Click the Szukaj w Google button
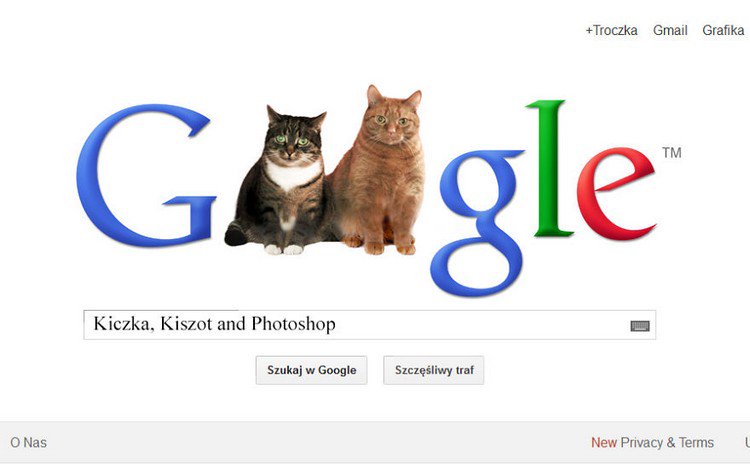 tap(311, 370)
